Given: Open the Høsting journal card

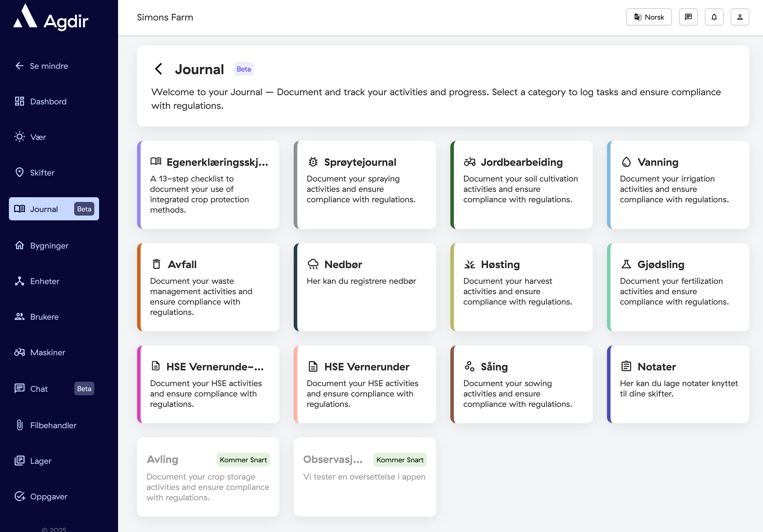Looking at the screenshot, I should [x=521, y=287].
